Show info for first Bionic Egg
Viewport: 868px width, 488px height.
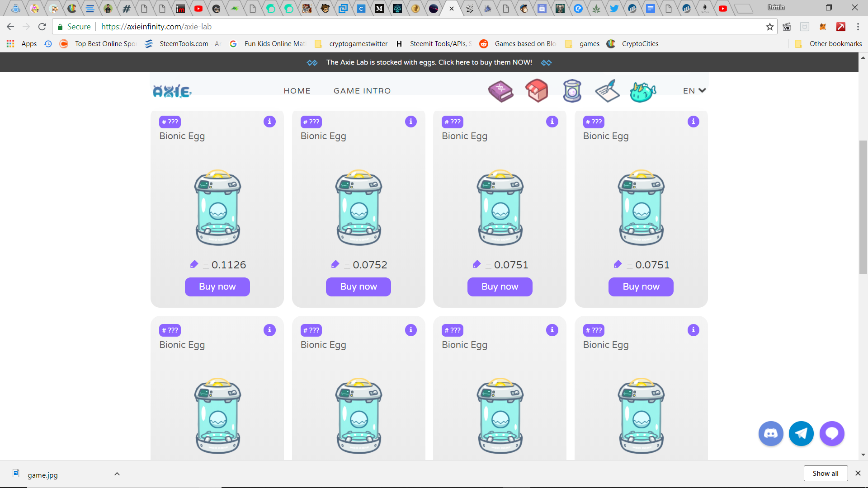[269, 122]
